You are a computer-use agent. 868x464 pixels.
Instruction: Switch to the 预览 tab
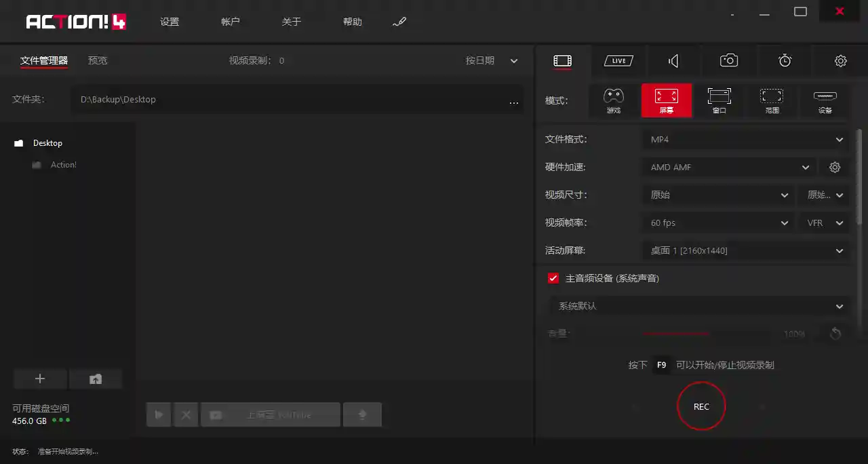[x=97, y=60]
